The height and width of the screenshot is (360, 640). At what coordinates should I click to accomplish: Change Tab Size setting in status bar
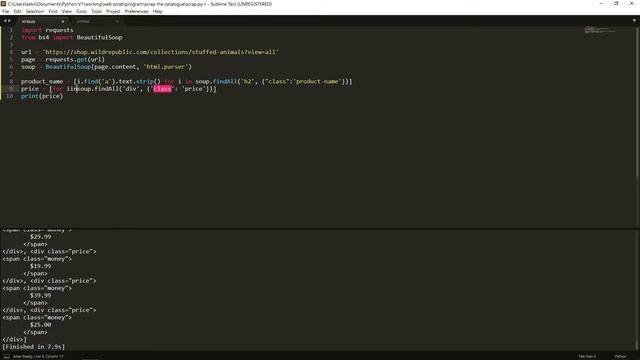(587, 356)
